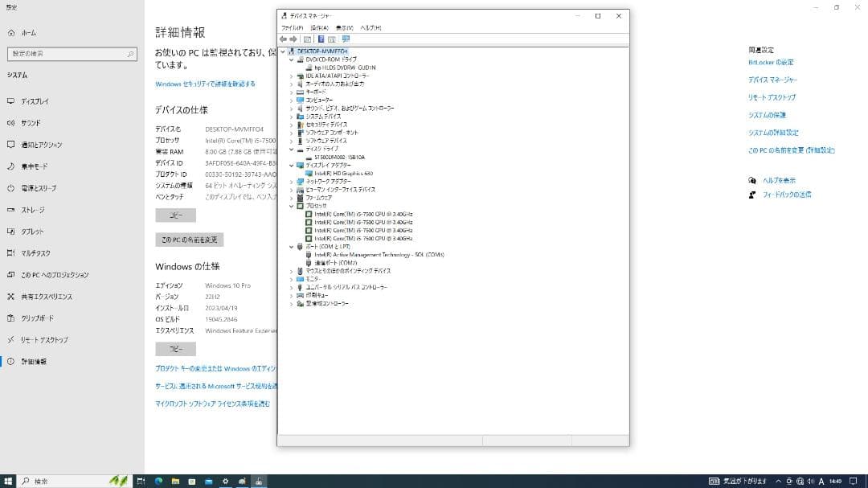Click the この PC の名前を変更 button
This screenshot has height=488, width=868.
click(x=191, y=240)
